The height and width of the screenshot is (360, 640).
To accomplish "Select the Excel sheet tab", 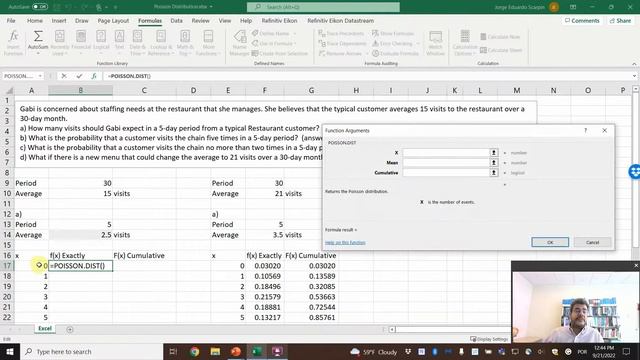I will (44, 329).
